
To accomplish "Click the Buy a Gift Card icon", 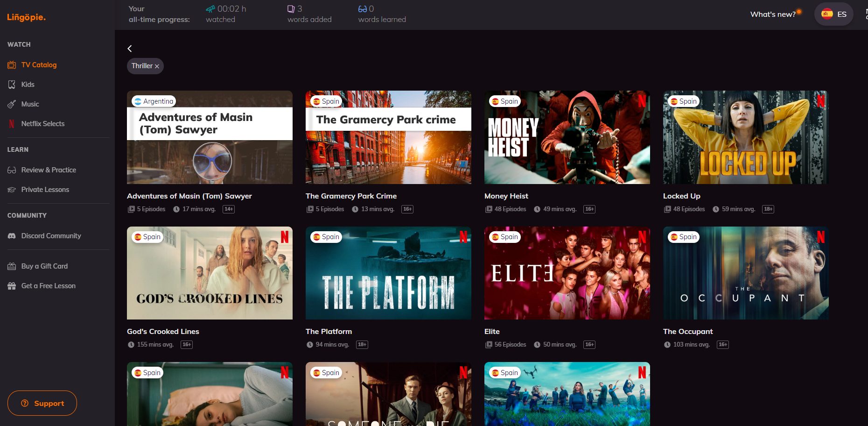I will [x=12, y=266].
